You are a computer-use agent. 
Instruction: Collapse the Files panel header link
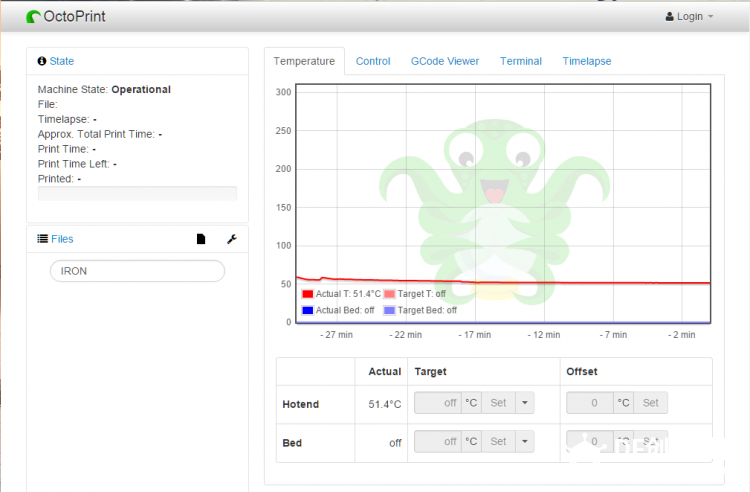[x=62, y=239]
